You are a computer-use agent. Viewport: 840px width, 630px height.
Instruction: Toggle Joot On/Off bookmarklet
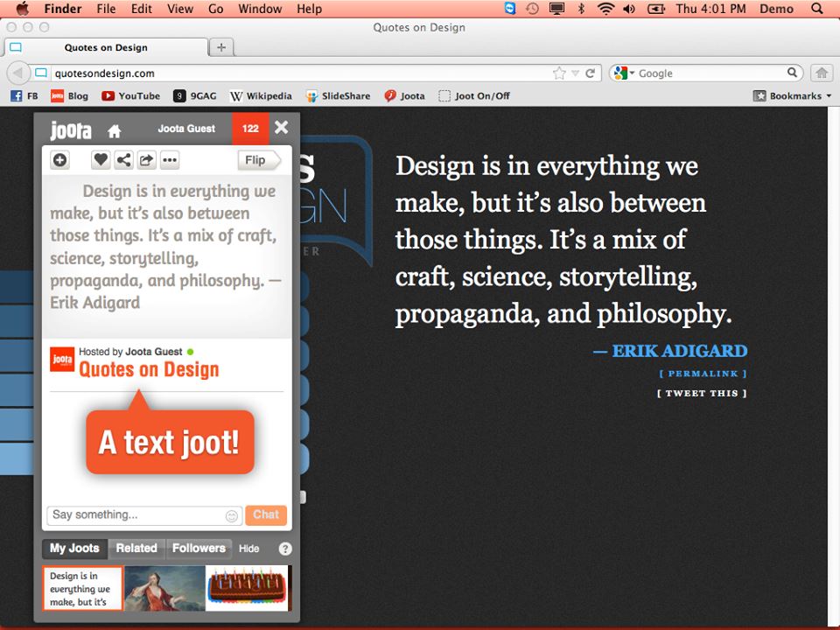click(x=474, y=96)
